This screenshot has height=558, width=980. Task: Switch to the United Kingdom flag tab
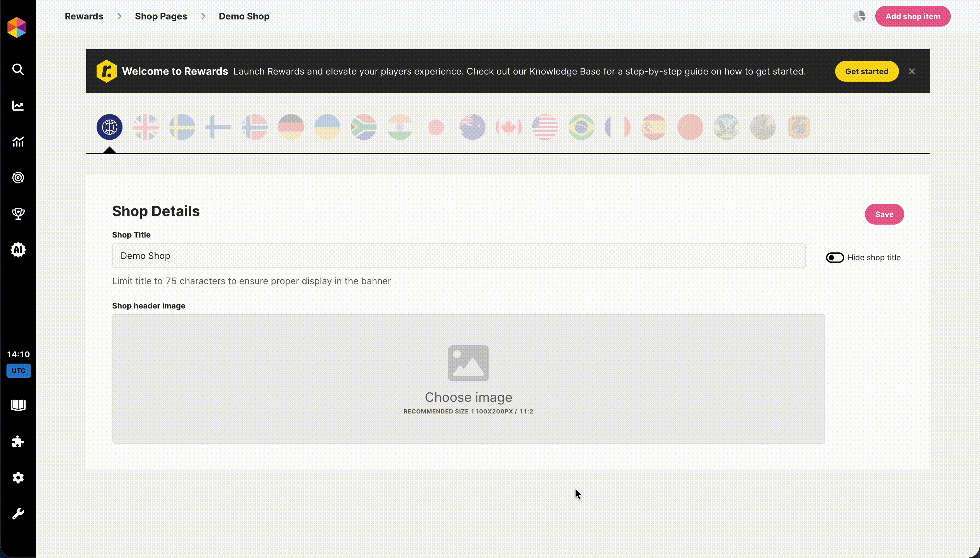tap(146, 127)
